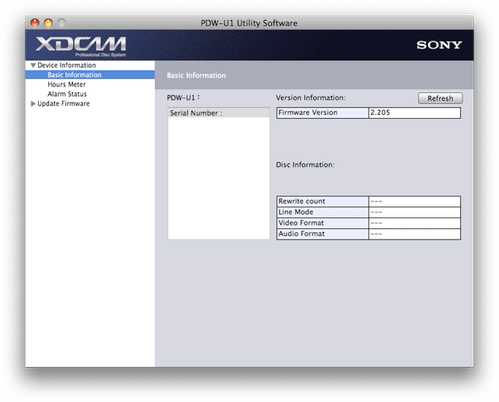Click the Rewrite count value cell

pyautogui.click(x=415, y=201)
